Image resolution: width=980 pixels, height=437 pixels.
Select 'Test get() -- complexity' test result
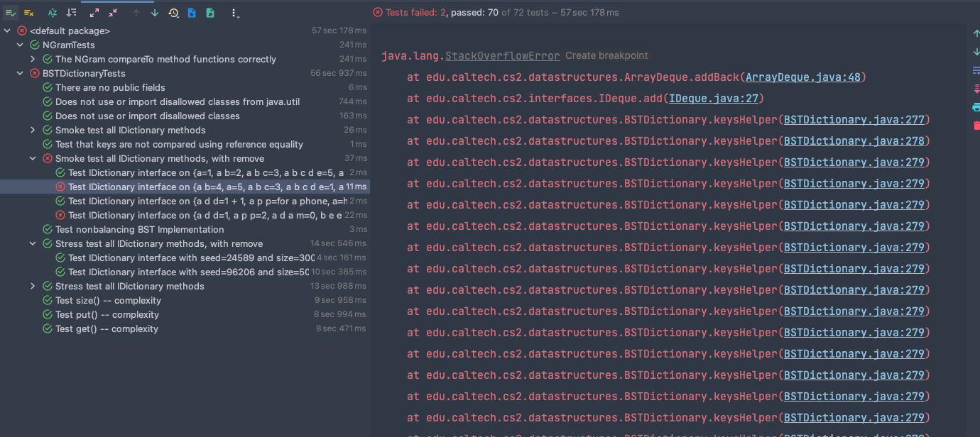coord(107,328)
